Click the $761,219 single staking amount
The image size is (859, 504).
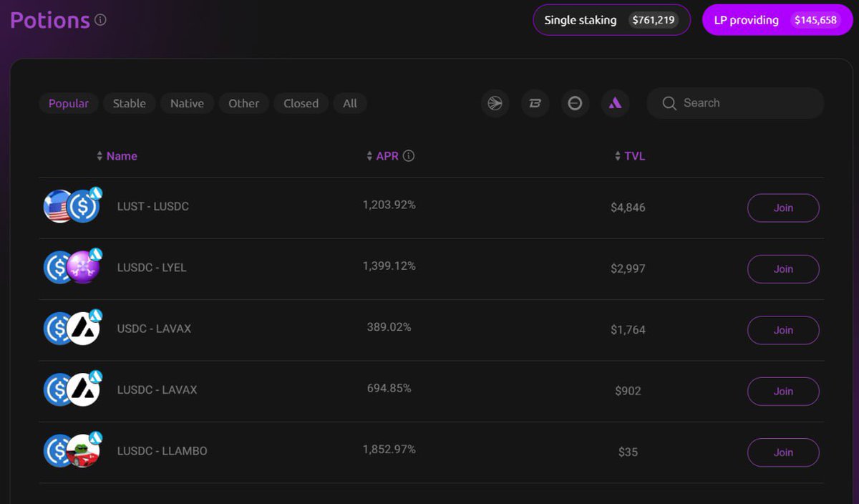(654, 20)
